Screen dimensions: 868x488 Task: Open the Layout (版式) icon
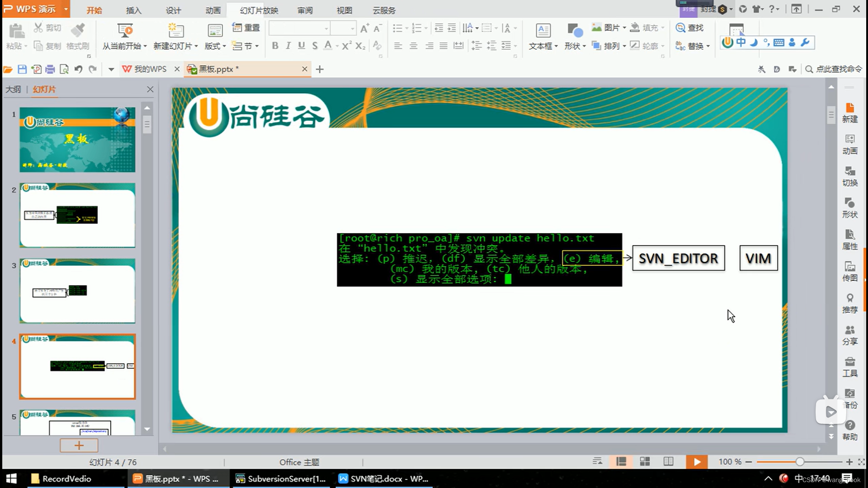tap(215, 30)
